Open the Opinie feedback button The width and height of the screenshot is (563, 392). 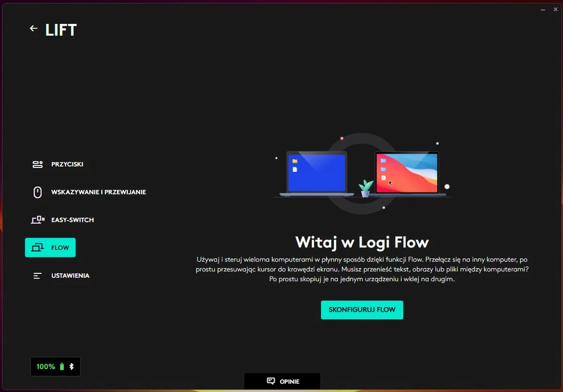click(x=282, y=381)
